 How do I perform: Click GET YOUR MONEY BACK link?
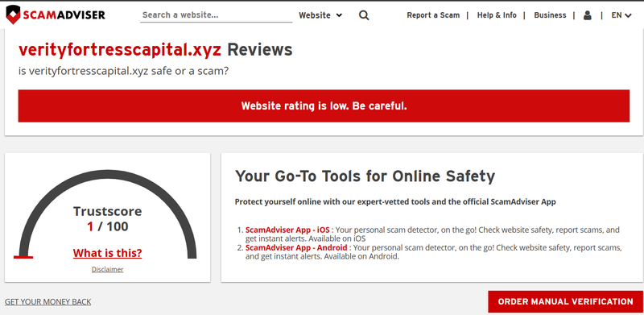click(x=48, y=302)
